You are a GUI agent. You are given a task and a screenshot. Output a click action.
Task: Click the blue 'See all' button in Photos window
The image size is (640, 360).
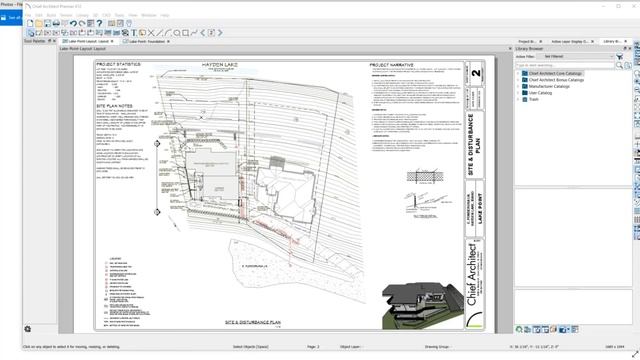[11, 18]
